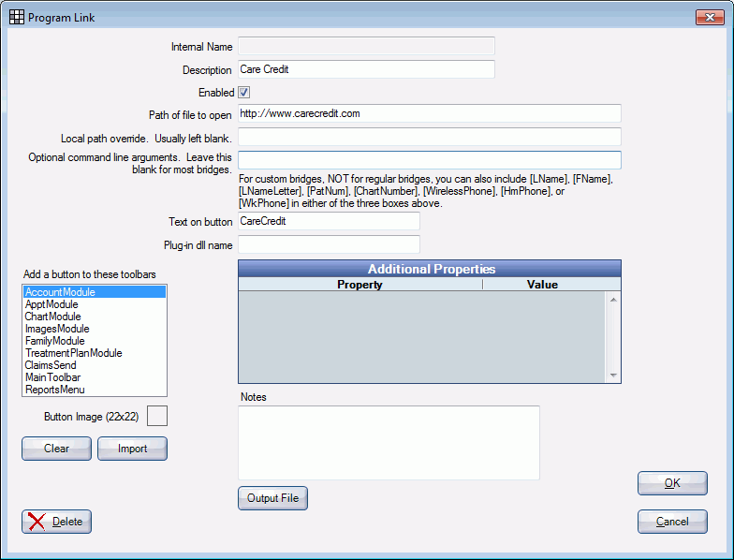Viewport: 734px width, 560px height.
Task: Click the Button Image 22x22 preview box
Action: (157, 416)
